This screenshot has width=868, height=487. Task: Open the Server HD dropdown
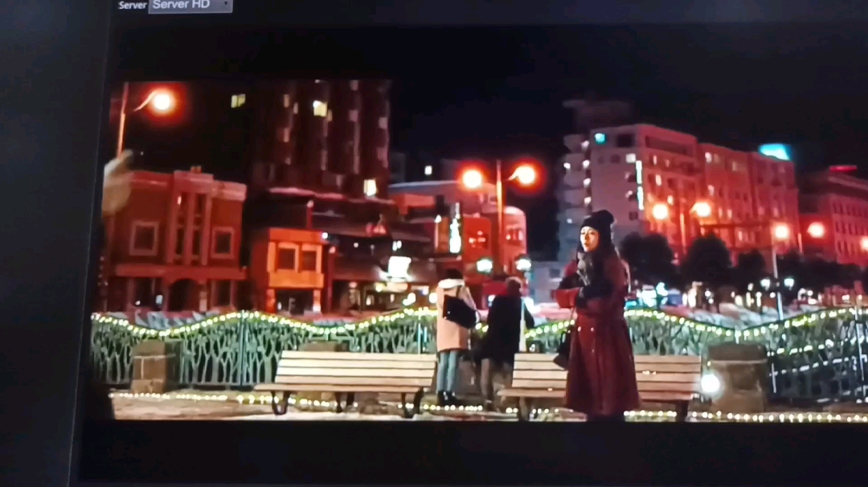point(190,5)
